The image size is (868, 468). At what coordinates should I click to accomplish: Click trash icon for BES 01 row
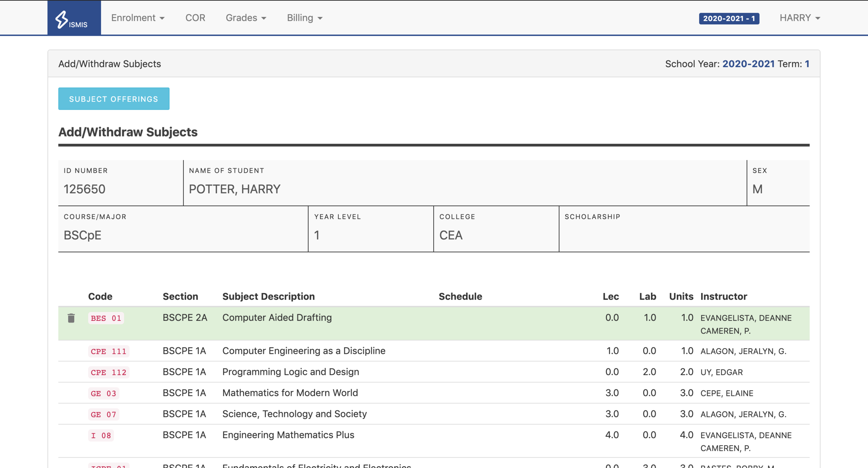(x=71, y=318)
